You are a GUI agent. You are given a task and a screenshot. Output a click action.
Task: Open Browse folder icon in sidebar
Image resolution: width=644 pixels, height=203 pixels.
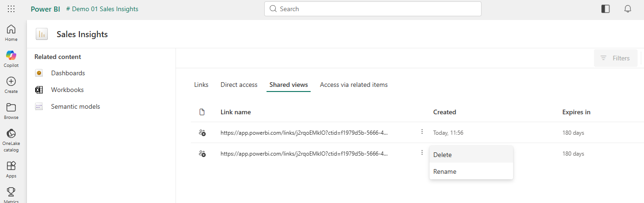pyautogui.click(x=11, y=111)
